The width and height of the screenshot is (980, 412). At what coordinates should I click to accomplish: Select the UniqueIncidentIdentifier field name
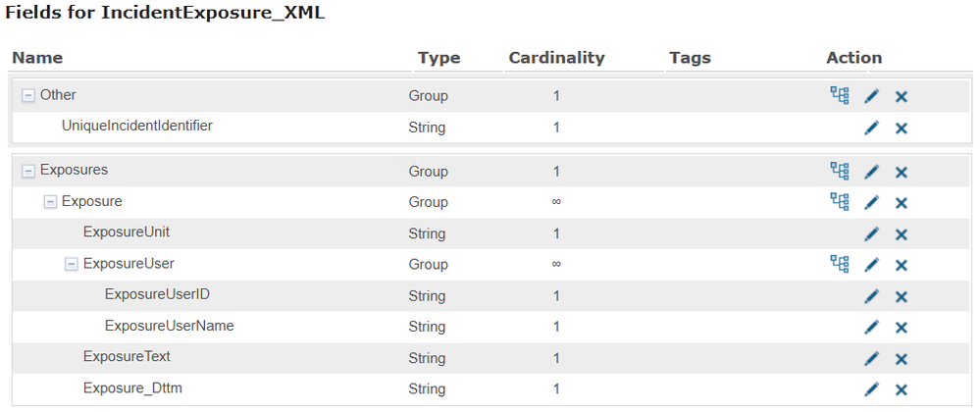136,126
